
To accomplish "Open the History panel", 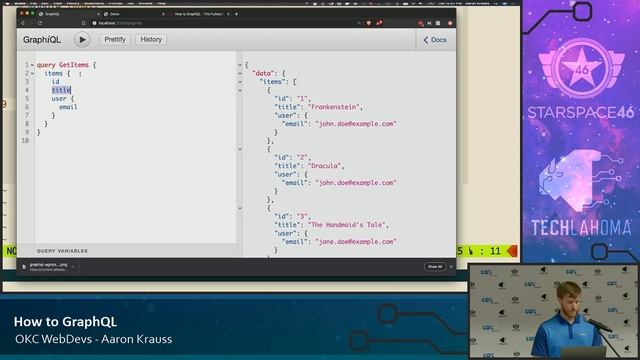I will [151, 40].
